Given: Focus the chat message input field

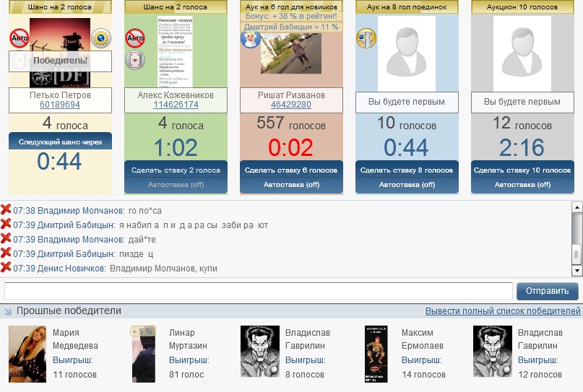Looking at the screenshot, I should pos(258,291).
